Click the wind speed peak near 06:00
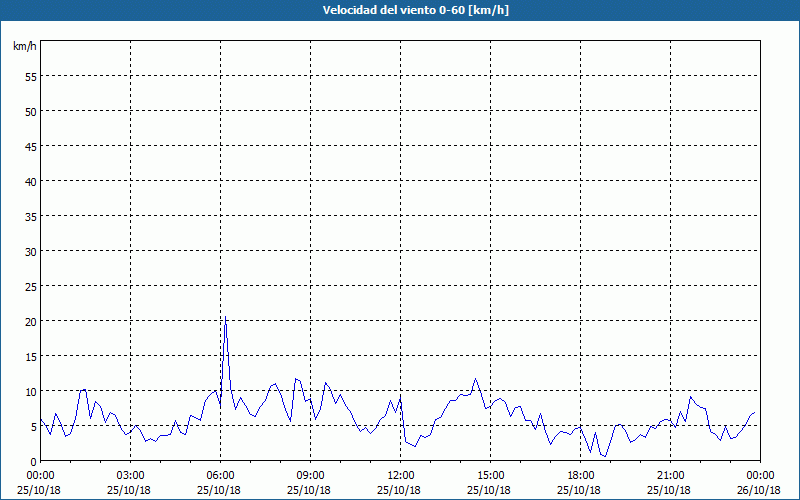Image resolution: width=800 pixels, height=500 pixels. [x=226, y=317]
